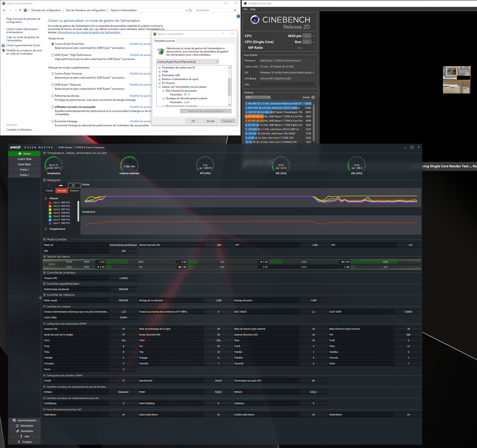Uncheck the Vitesse histogram checkbox
The height and width of the screenshot is (448, 477).
pyautogui.click(x=46, y=198)
